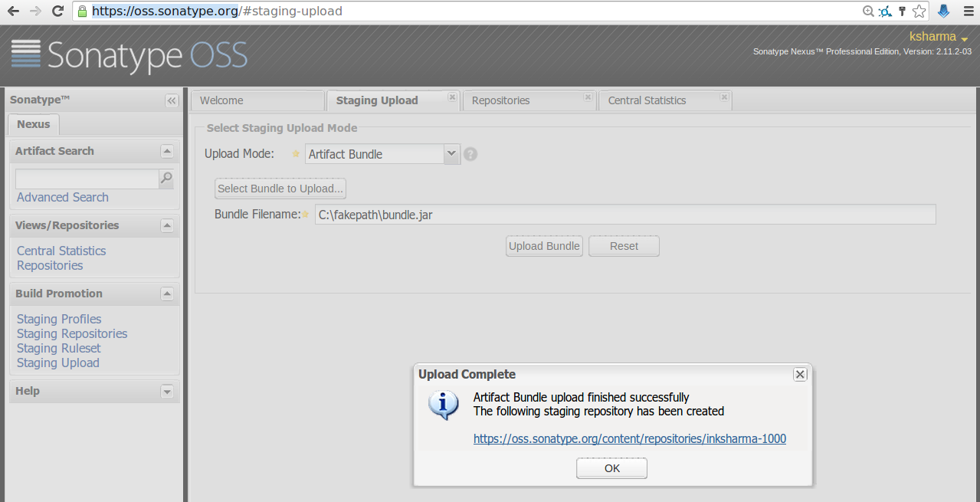Image resolution: width=980 pixels, height=502 pixels.
Task: Click the Sonatype Nexus version text
Action: tap(862, 51)
